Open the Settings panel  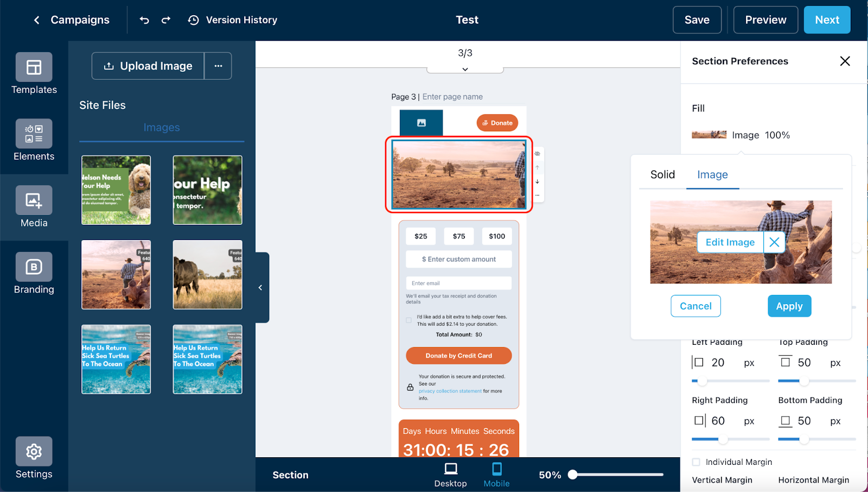pyautogui.click(x=34, y=458)
